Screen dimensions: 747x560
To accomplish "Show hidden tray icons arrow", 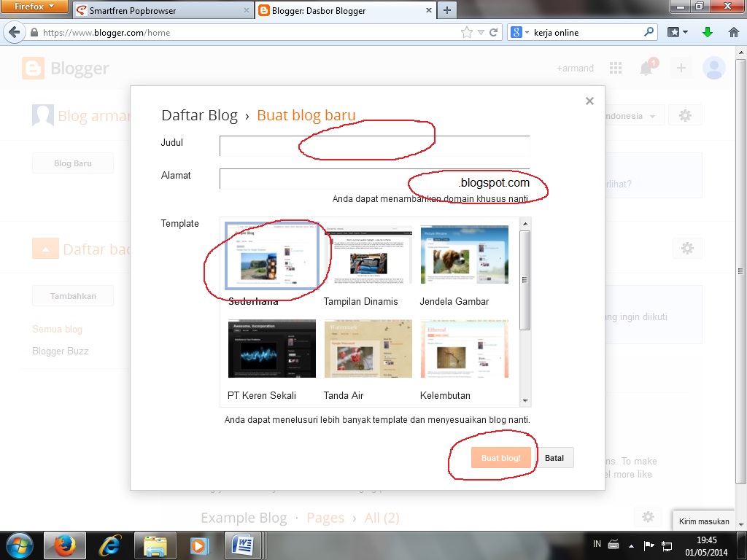I will tap(631, 545).
